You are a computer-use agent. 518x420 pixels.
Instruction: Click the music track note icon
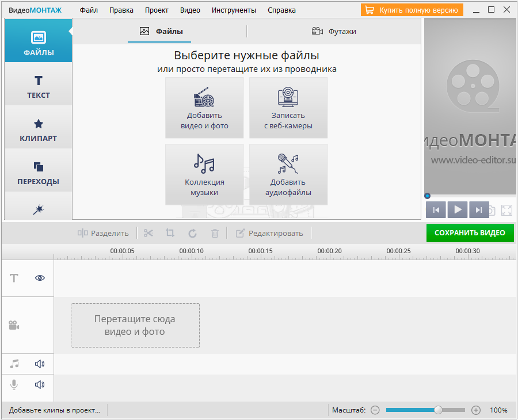(x=14, y=364)
